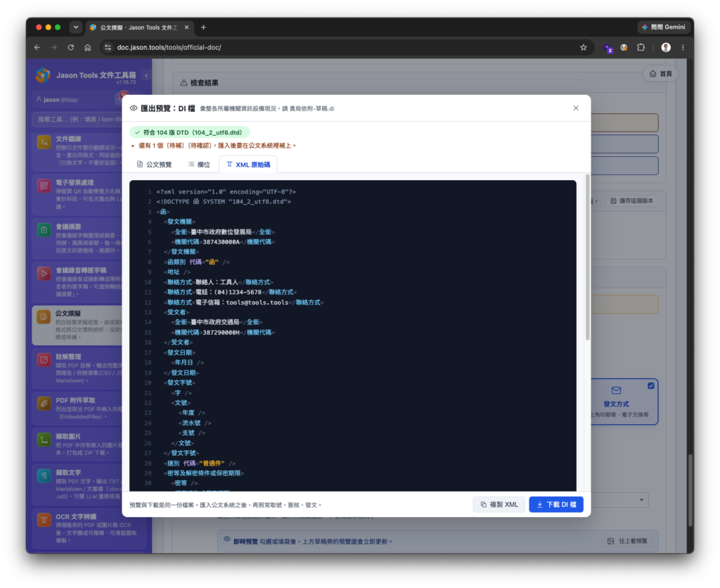Click the 387430000A agency code text
The image size is (720, 588).
(x=221, y=242)
